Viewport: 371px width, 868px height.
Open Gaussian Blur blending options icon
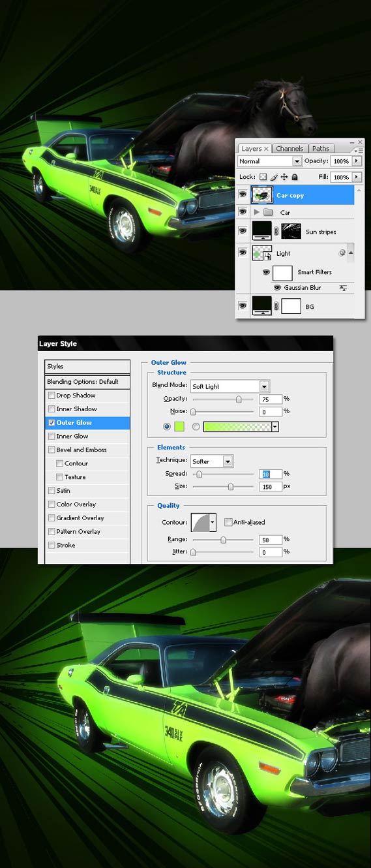coord(343,288)
